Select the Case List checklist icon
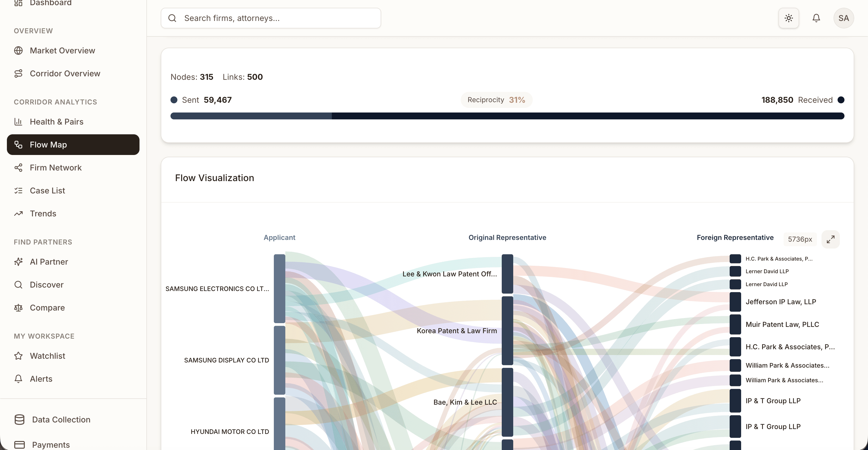 click(x=19, y=190)
